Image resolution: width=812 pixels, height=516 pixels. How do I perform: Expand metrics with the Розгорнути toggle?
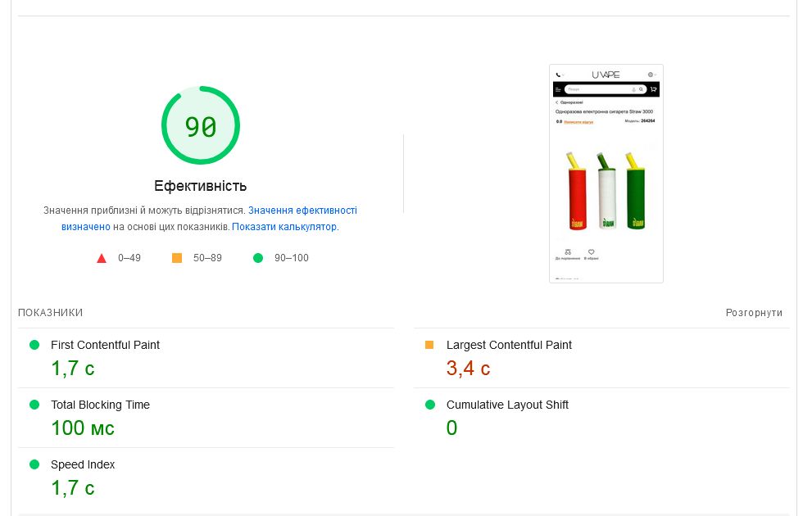(x=754, y=313)
